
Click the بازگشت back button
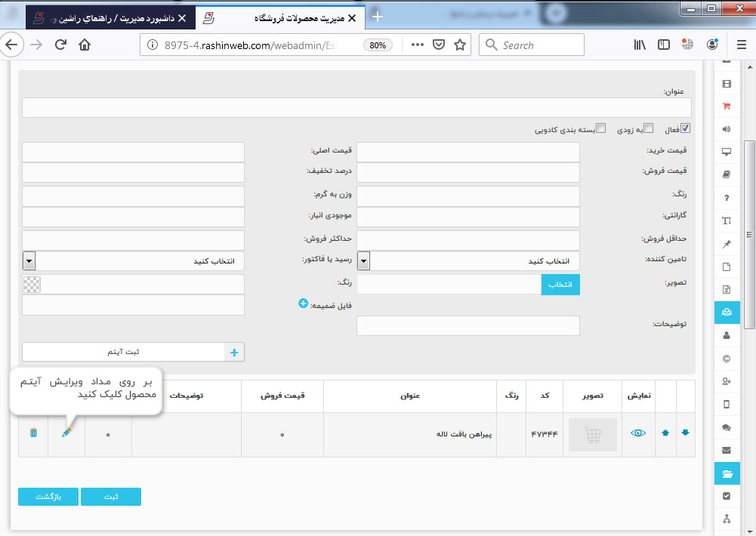[x=48, y=497]
